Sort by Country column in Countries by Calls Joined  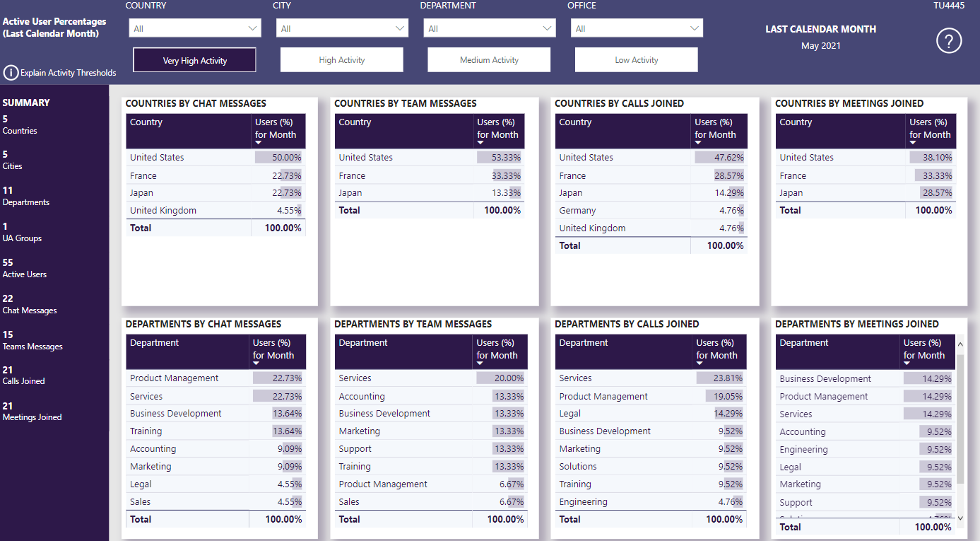point(575,122)
